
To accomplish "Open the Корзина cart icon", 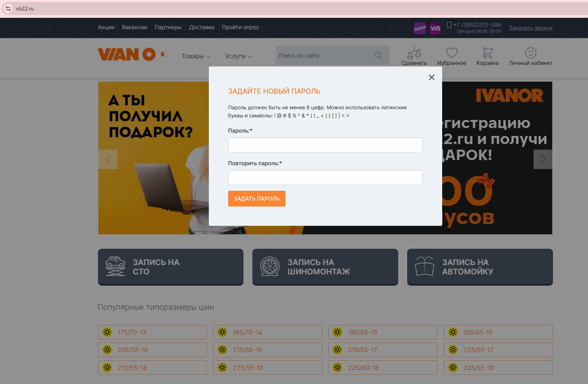I will click(487, 53).
